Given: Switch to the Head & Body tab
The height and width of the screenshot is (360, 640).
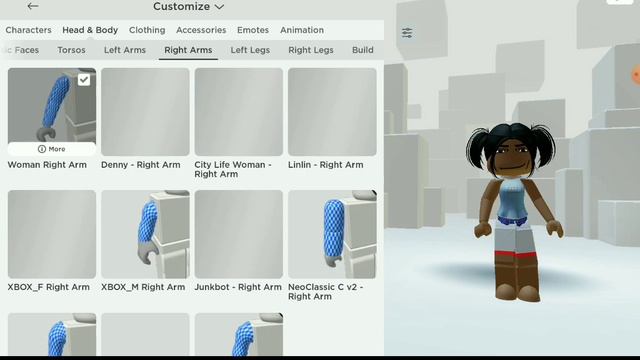Looking at the screenshot, I should tap(90, 30).
